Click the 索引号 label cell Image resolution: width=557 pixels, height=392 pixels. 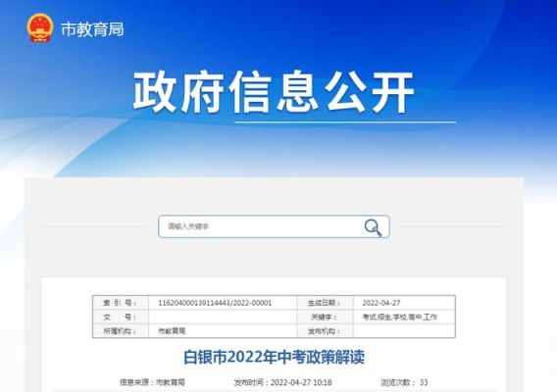point(120,303)
